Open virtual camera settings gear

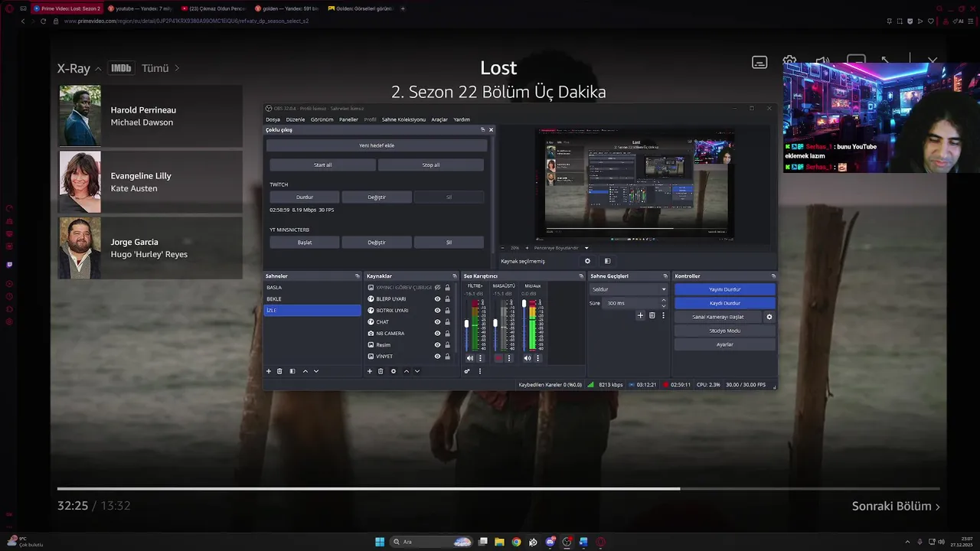click(x=769, y=317)
